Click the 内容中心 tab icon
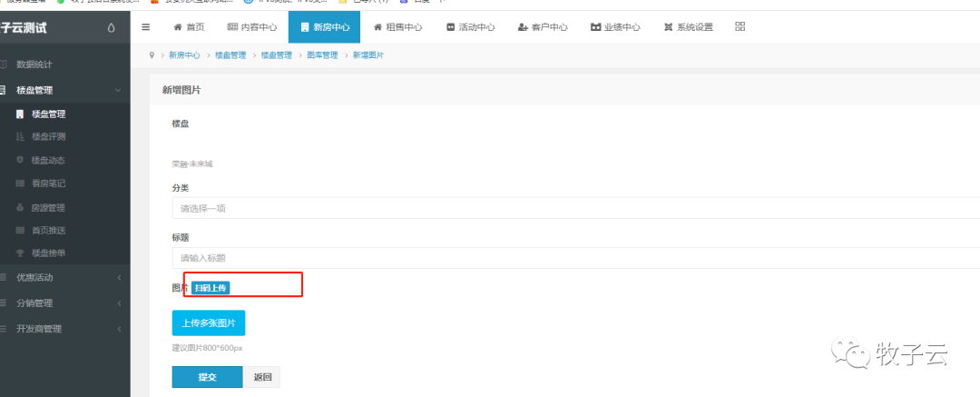This screenshot has width=980, height=397. pyautogui.click(x=232, y=27)
